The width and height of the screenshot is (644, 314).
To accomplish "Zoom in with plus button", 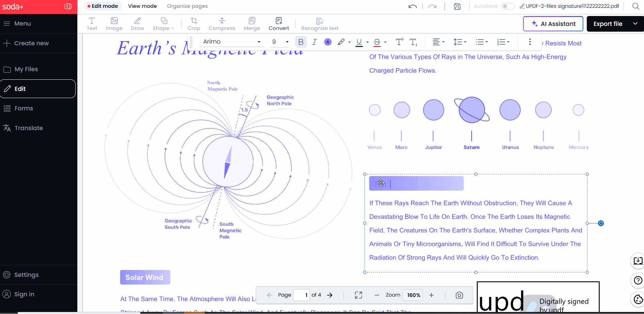I will (x=431, y=295).
